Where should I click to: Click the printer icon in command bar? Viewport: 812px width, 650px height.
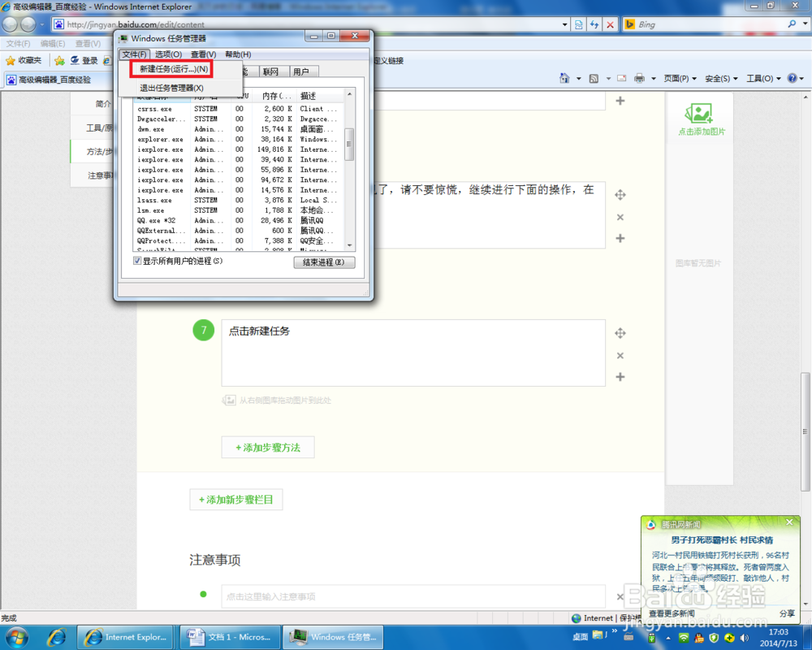point(640,78)
